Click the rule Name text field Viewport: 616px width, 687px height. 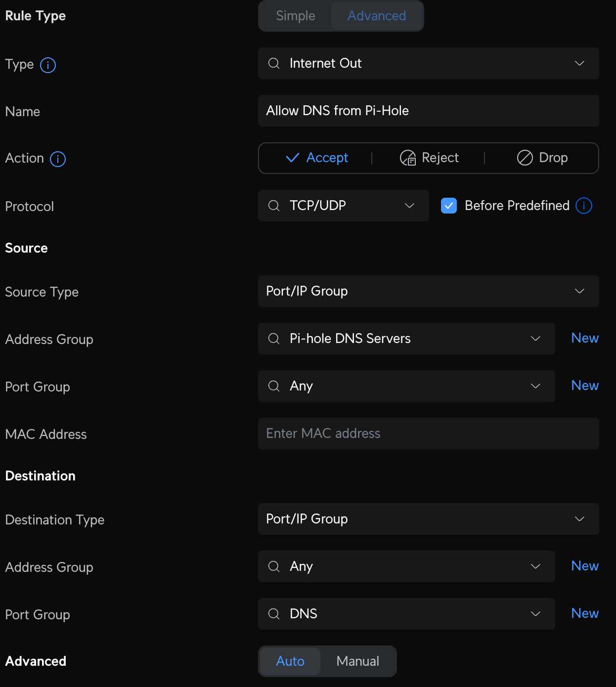(428, 111)
